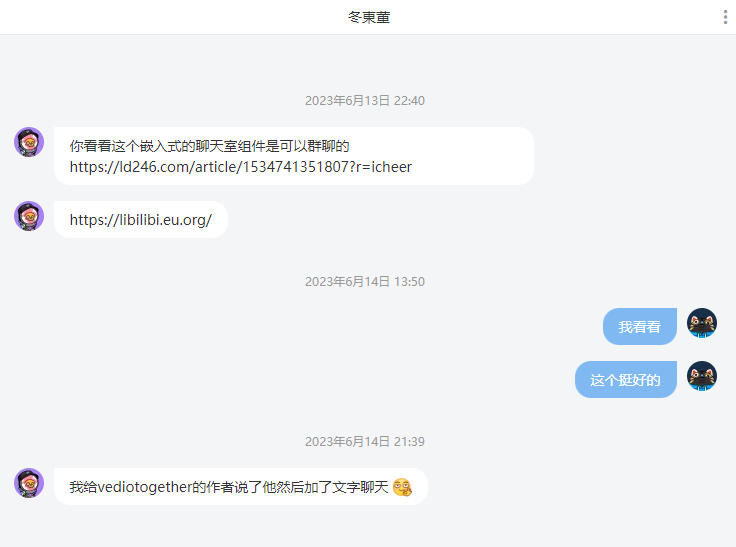
Task: Select the blue 我看看 message bubble
Action: [640, 326]
